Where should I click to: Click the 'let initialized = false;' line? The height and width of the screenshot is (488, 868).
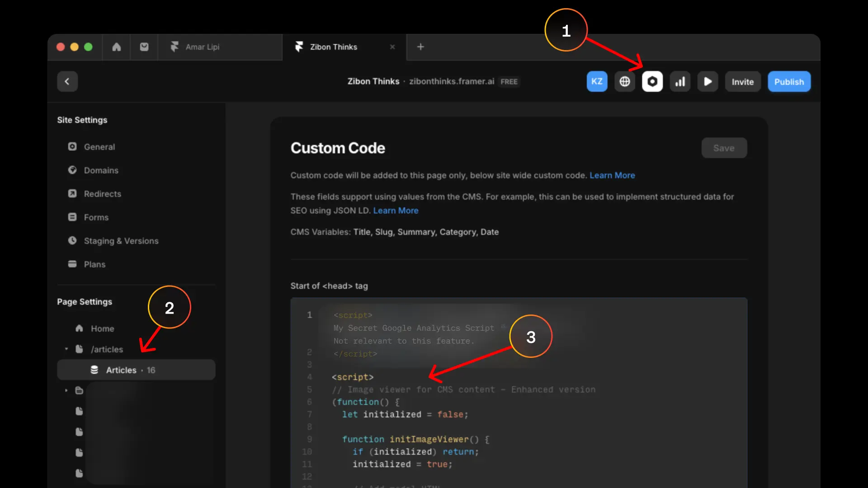point(405,414)
